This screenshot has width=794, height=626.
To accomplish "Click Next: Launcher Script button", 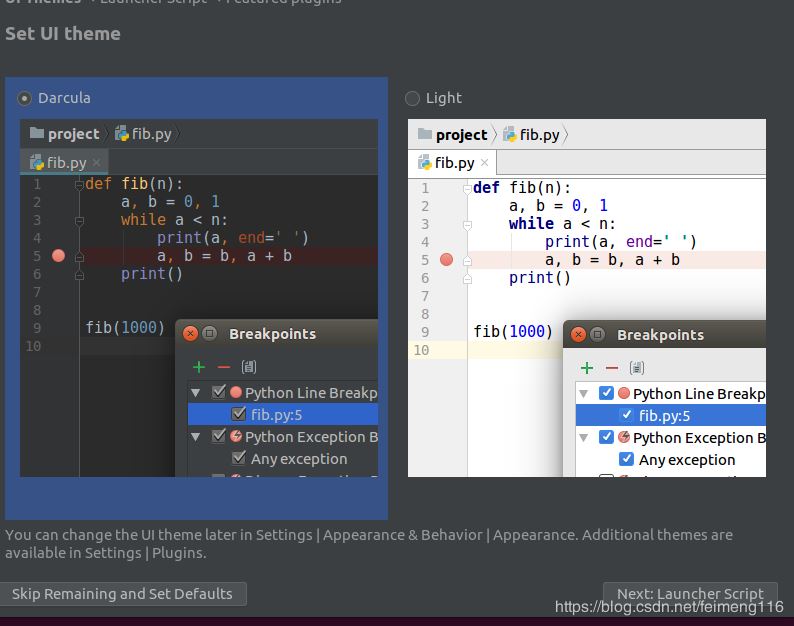I will coord(690,594).
